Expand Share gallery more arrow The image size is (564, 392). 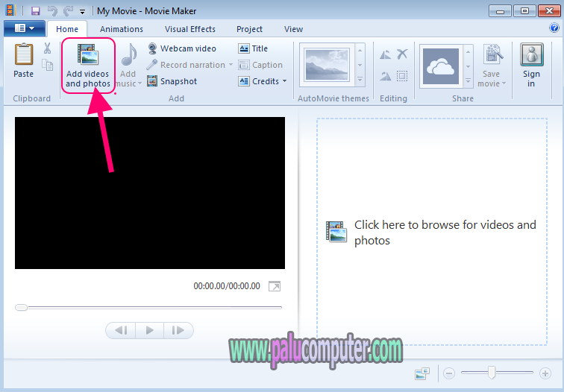click(x=468, y=81)
